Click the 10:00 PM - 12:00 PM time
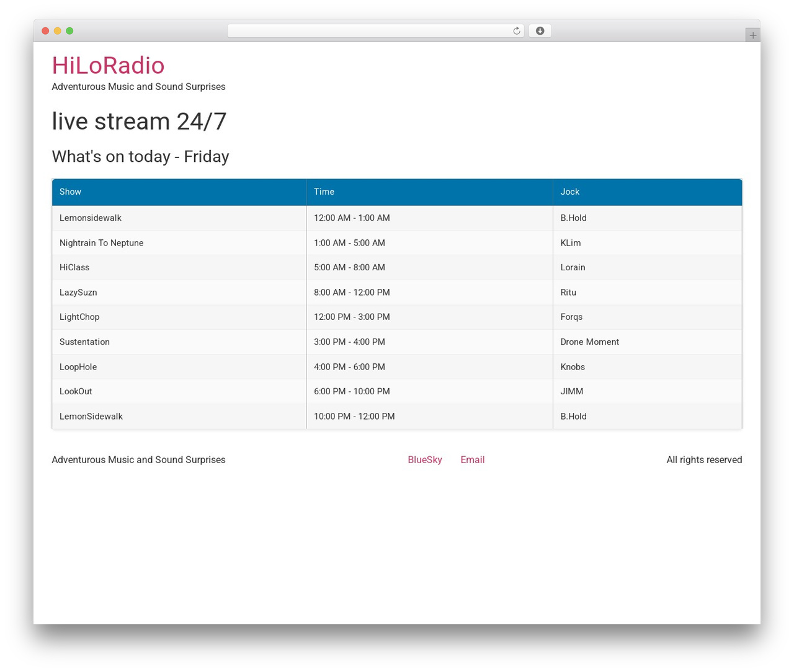 click(354, 417)
